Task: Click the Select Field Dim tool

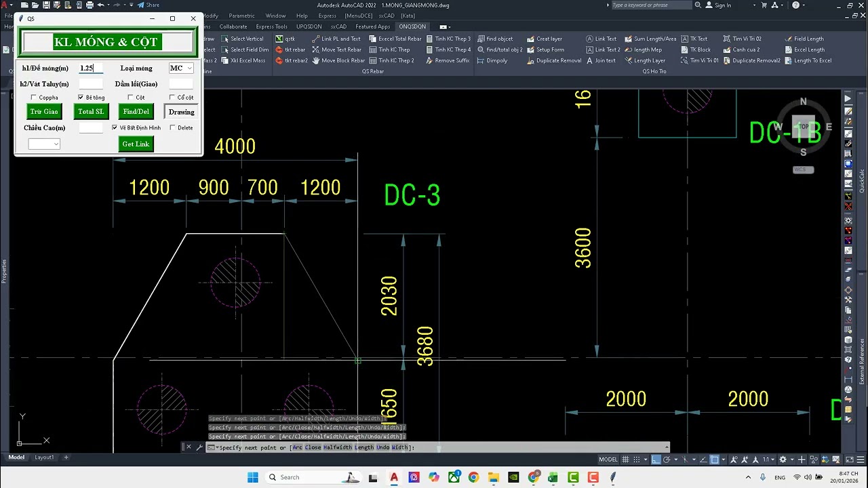Action: click(245, 49)
